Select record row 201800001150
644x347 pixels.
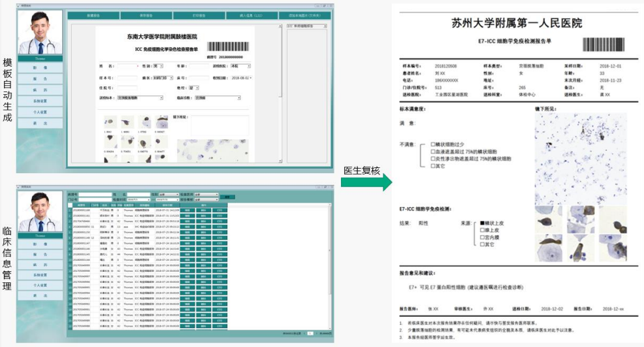pos(148,232)
